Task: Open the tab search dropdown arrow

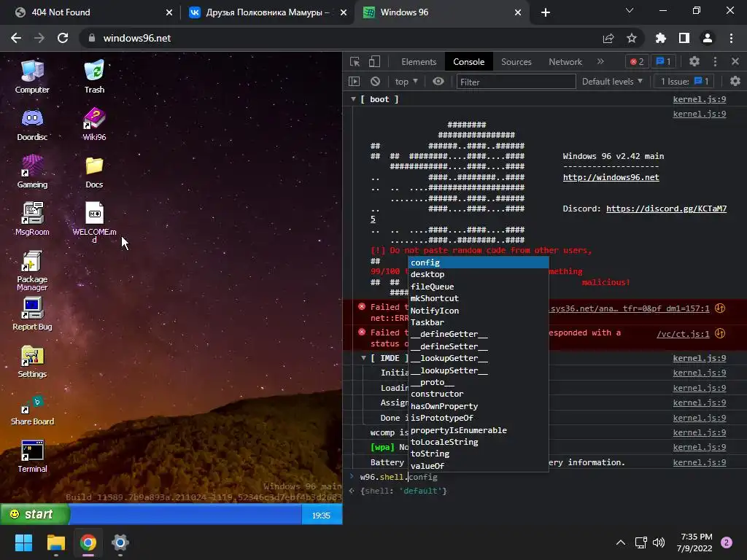Action: 630,10
